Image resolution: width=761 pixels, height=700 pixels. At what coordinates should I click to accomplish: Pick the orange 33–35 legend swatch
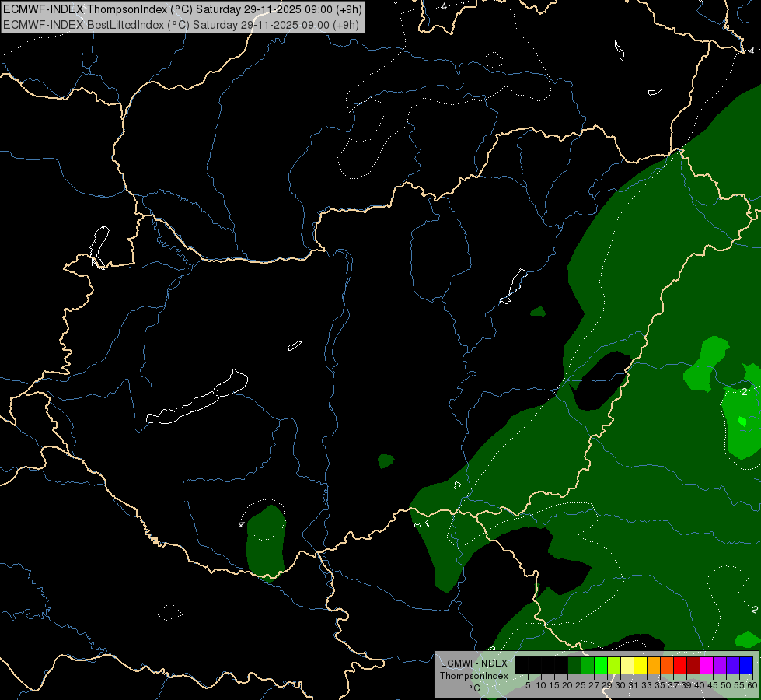[x=654, y=665]
